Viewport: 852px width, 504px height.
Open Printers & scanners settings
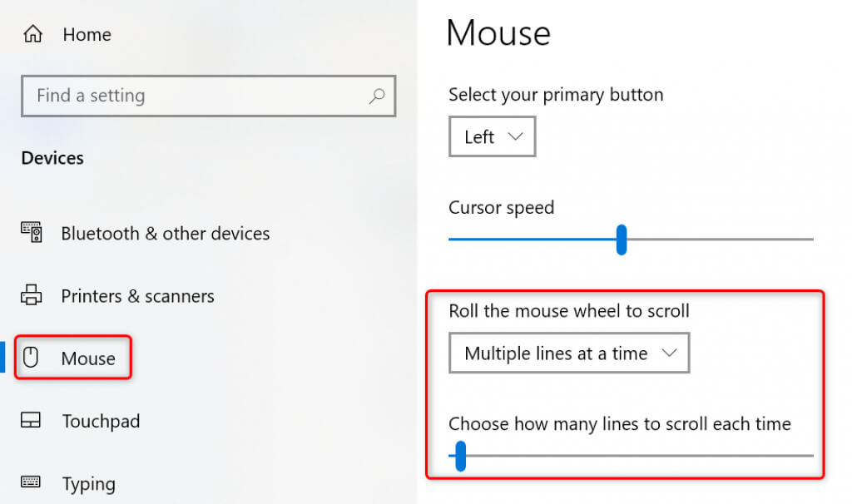(x=137, y=296)
